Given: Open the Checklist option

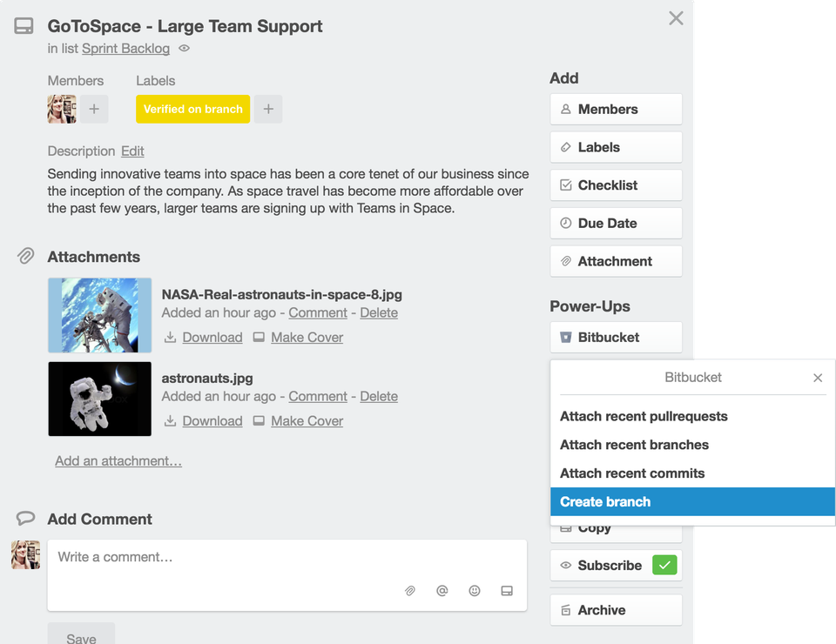Looking at the screenshot, I should [x=616, y=185].
